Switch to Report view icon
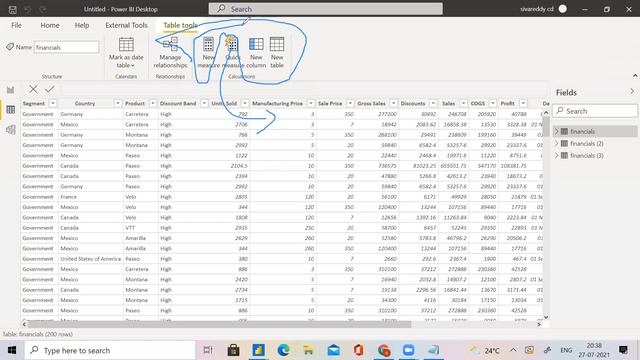 pyautogui.click(x=11, y=90)
